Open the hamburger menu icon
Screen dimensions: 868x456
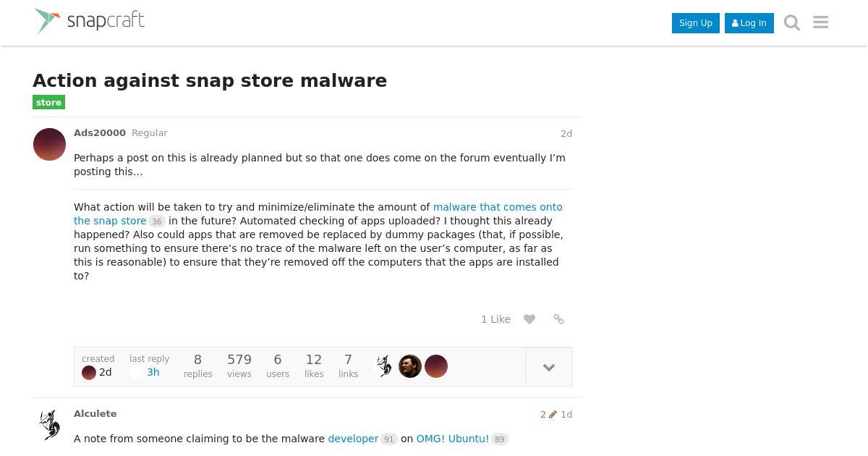820,22
